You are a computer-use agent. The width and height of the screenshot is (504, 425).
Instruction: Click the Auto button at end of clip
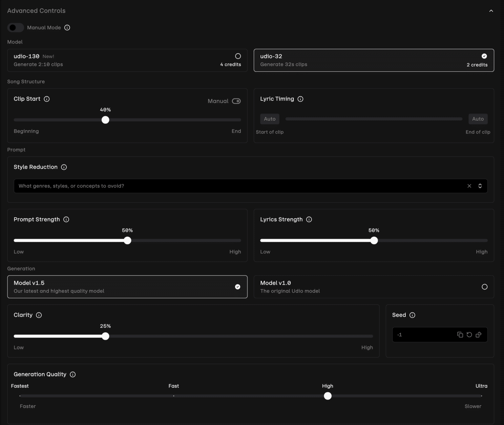coord(478,119)
